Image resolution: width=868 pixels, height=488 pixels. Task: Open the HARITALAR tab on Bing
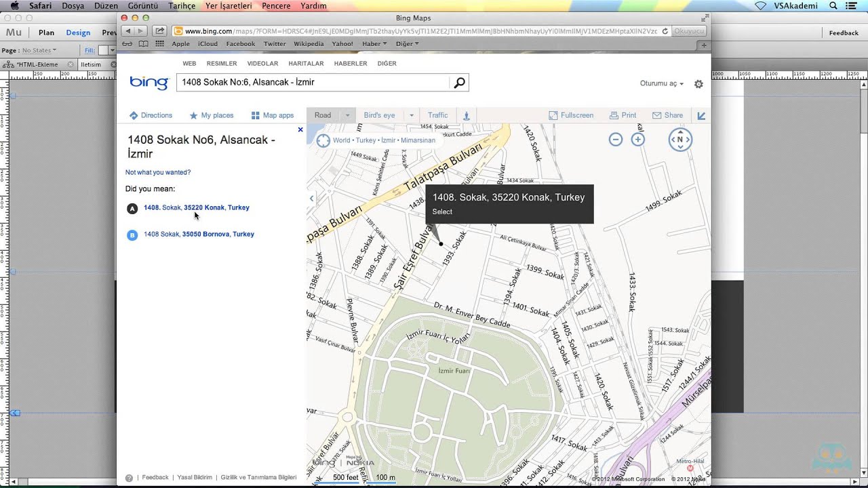tap(306, 64)
